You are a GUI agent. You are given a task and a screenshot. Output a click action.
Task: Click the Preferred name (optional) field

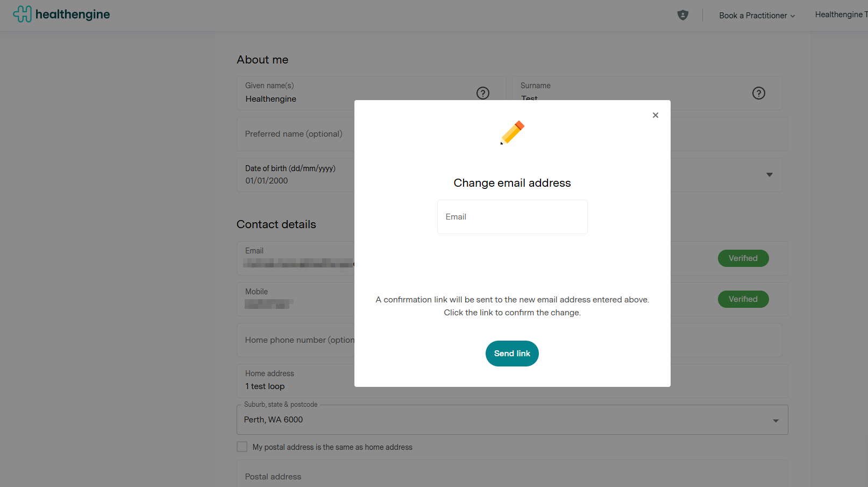[295, 134]
